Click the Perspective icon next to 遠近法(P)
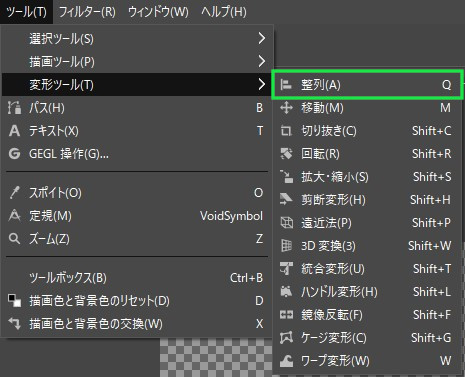The height and width of the screenshot is (377, 465). (x=286, y=223)
